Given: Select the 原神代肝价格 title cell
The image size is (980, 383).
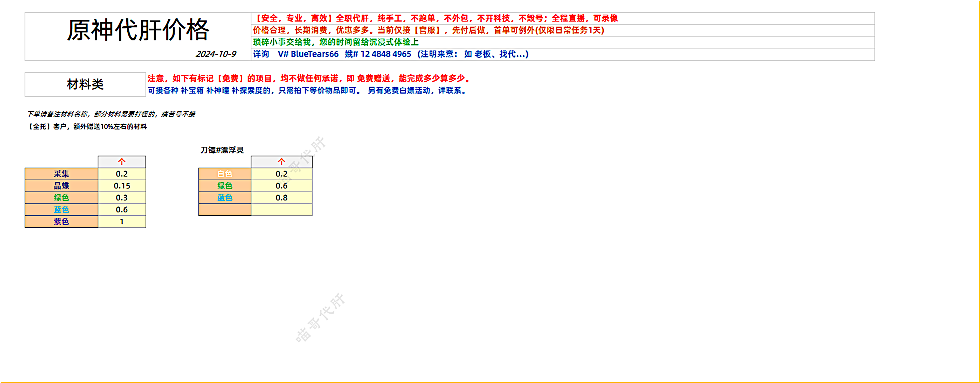Looking at the screenshot, I should (x=138, y=30).
